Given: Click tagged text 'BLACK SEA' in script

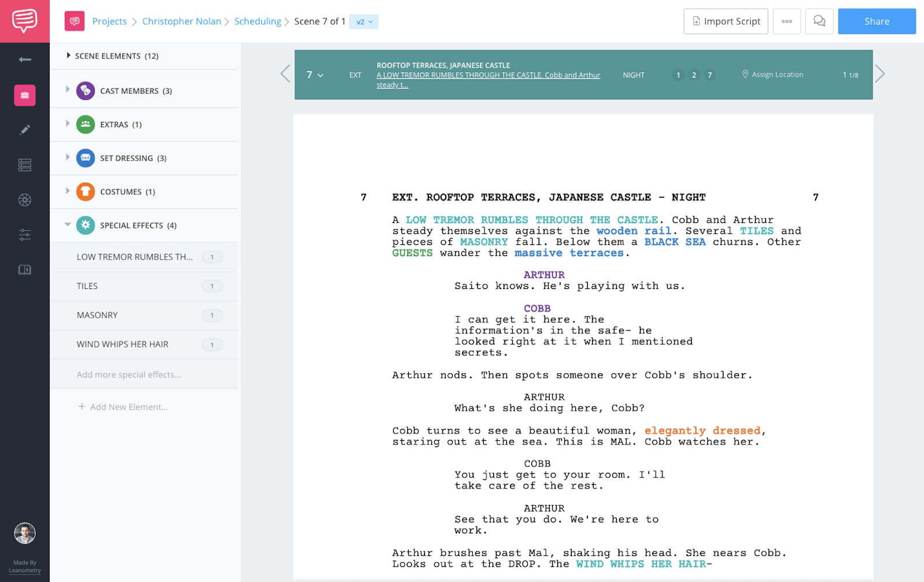Looking at the screenshot, I should (x=675, y=242).
